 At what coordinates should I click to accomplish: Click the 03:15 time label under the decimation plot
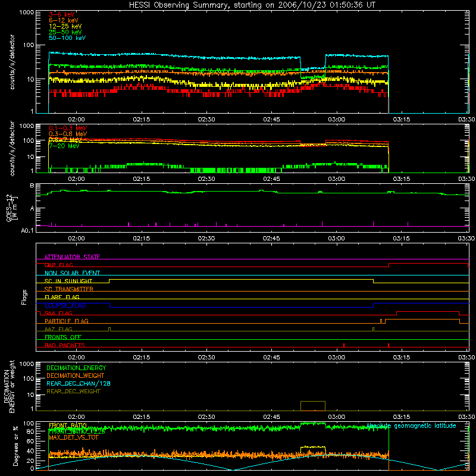[x=401, y=417]
